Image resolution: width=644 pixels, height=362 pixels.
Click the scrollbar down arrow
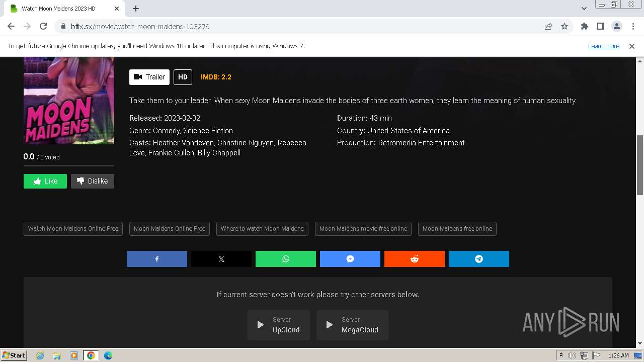(640, 343)
